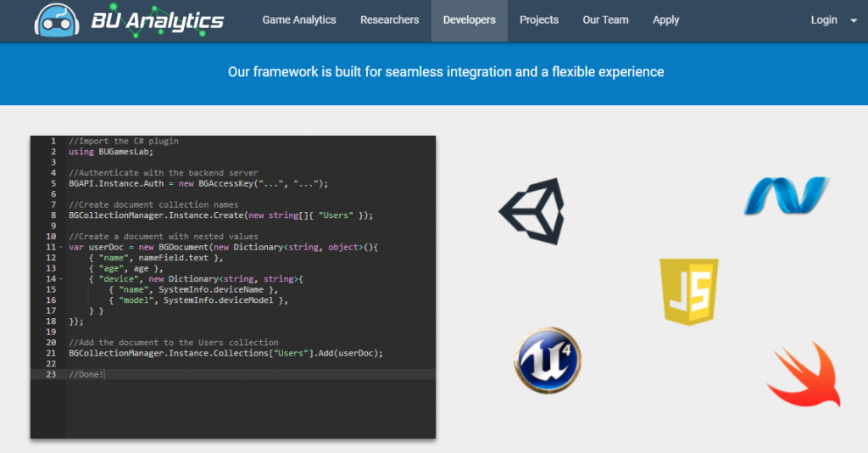Click the Login link
The width and height of the screenshot is (868, 453).
pyautogui.click(x=824, y=20)
